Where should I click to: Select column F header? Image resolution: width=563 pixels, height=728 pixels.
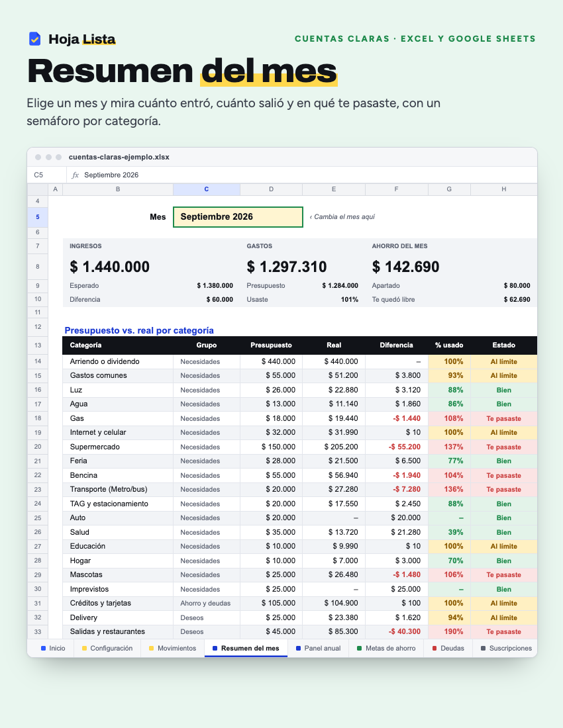click(x=396, y=189)
